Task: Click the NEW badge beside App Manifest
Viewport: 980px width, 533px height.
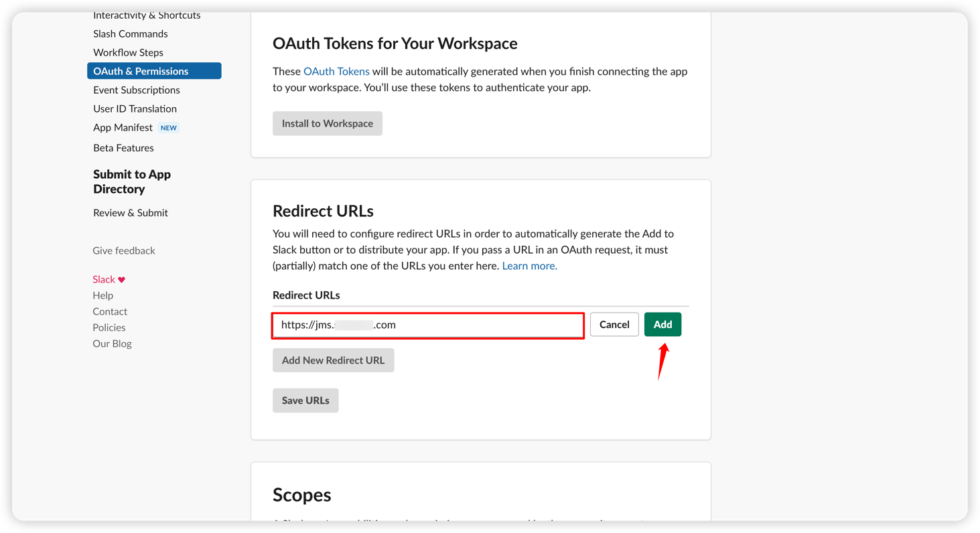Action: point(168,127)
